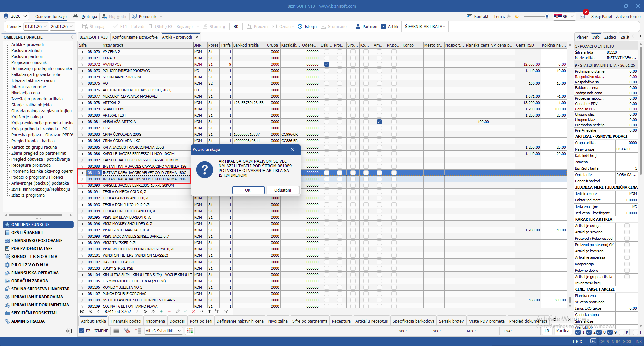Image resolution: width=644 pixels, height=346 pixels.
Task: Switch to the Finansijski podaci tab
Action: (126, 321)
